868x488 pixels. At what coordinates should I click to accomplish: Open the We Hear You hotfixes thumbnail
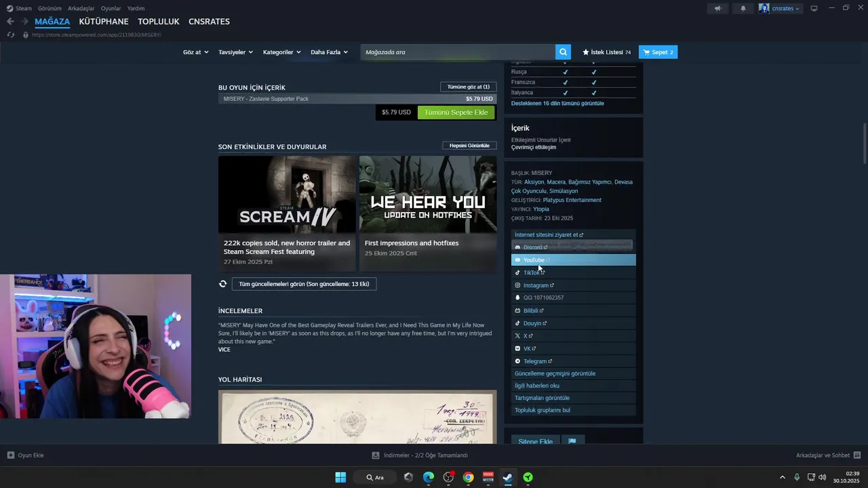pyautogui.click(x=428, y=195)
